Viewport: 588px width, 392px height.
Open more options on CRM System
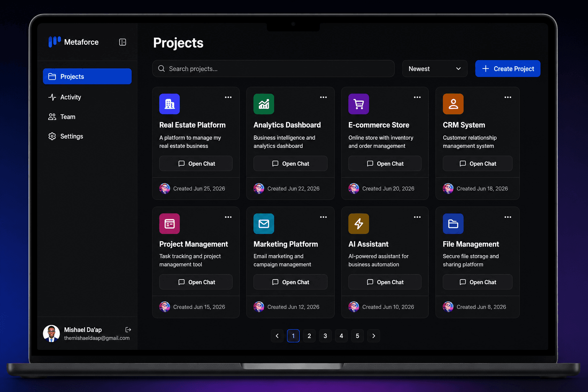click(508, 97)
